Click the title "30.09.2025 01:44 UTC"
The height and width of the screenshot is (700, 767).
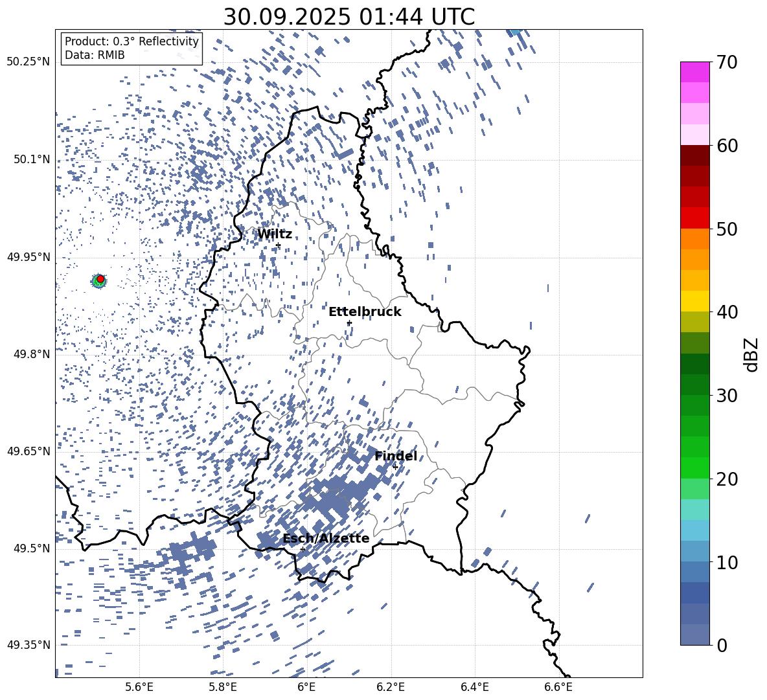[x=349, y=17]
